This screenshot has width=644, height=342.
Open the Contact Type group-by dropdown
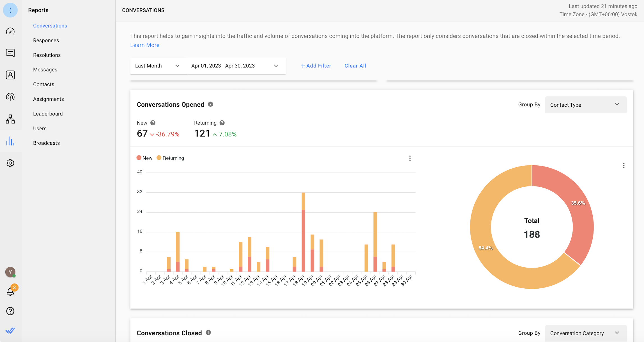585,105
